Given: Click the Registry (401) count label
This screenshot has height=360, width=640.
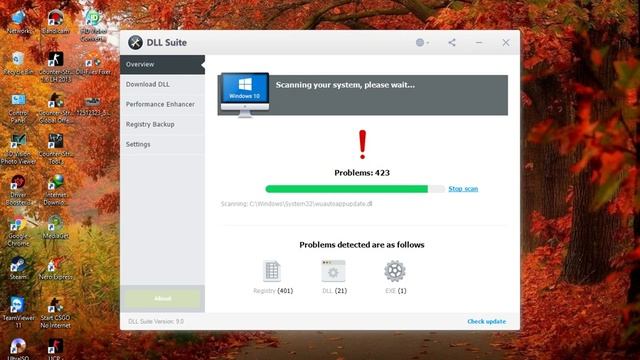Looking at the screenshot, I should pos(273,291).
